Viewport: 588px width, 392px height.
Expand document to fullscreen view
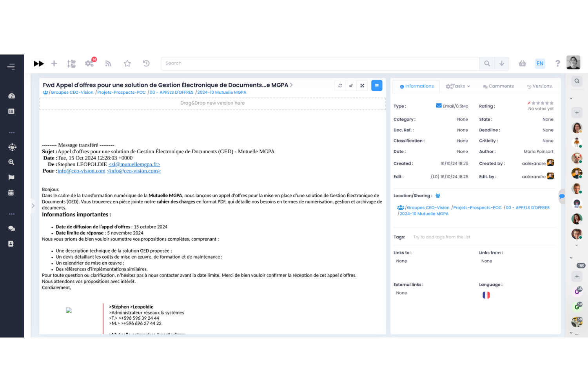[362, 85]
